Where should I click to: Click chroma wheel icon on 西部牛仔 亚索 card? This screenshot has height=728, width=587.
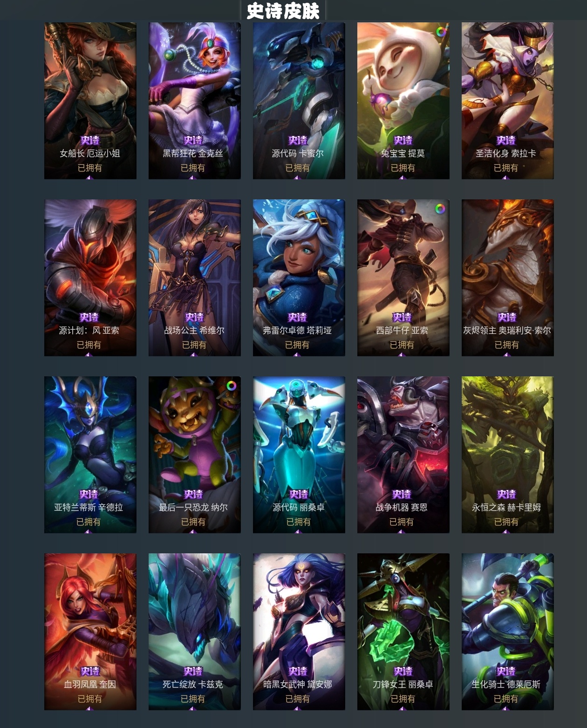pyautogui.click(x=440, y=209)
